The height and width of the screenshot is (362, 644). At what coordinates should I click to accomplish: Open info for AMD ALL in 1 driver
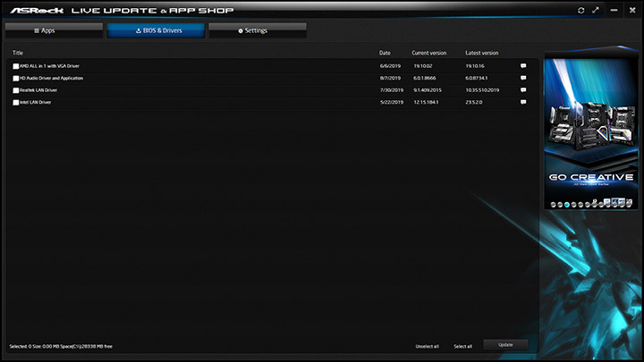click(523, 65)
